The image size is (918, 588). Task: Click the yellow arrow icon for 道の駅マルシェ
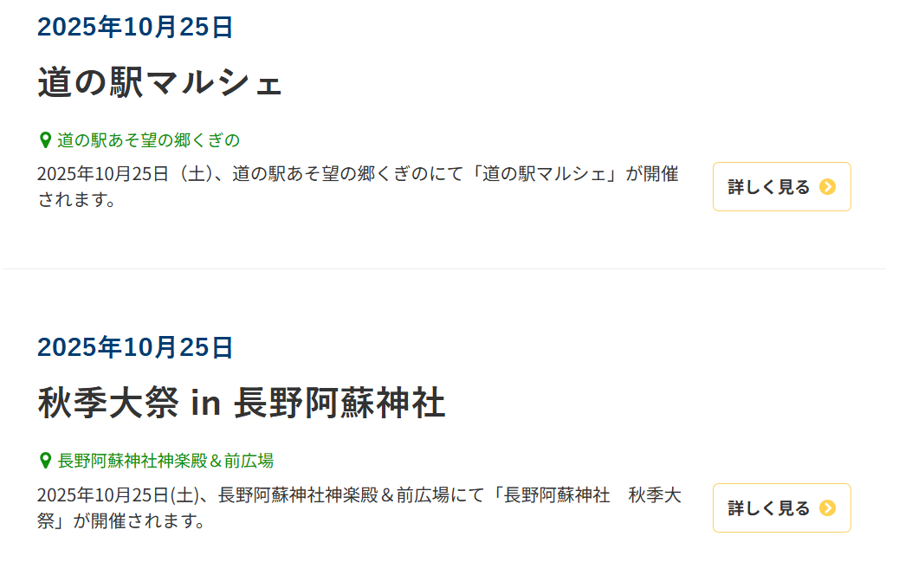(x=827, y=187)
